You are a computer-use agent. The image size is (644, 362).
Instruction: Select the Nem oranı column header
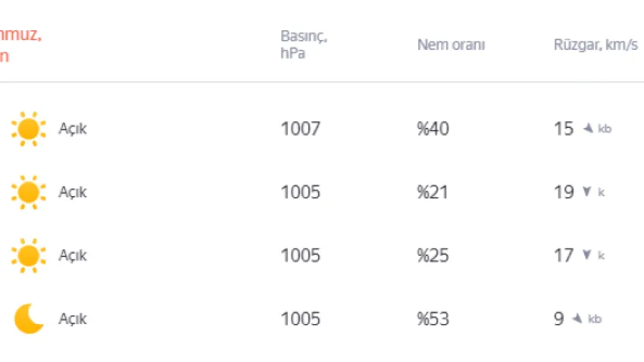[451, 45]
